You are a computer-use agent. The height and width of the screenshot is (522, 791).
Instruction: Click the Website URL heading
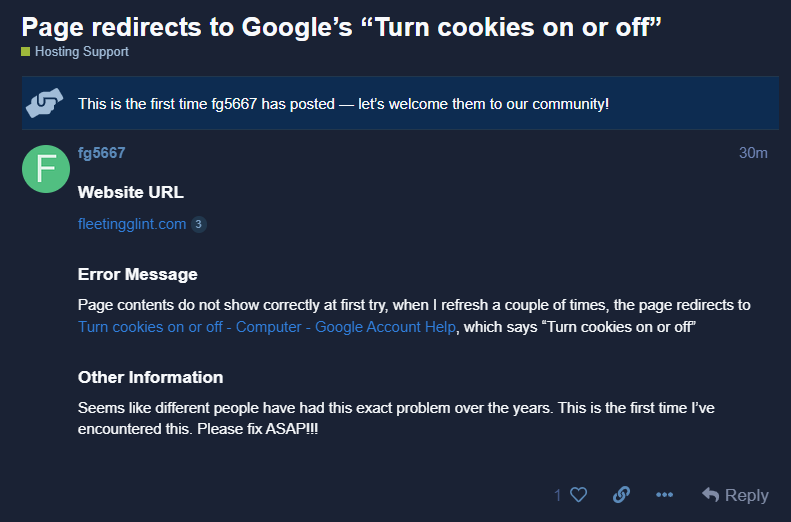point(131,192)
